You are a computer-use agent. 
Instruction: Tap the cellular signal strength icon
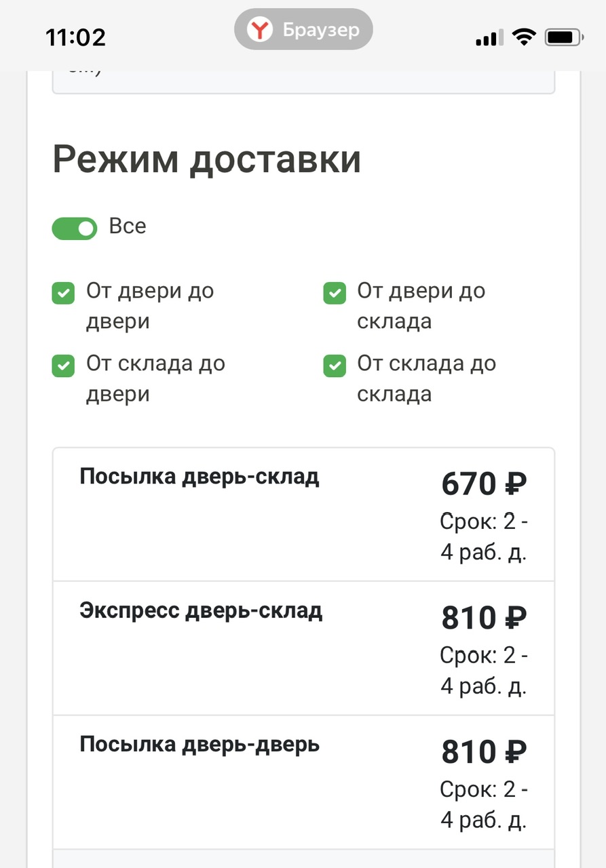489,38
